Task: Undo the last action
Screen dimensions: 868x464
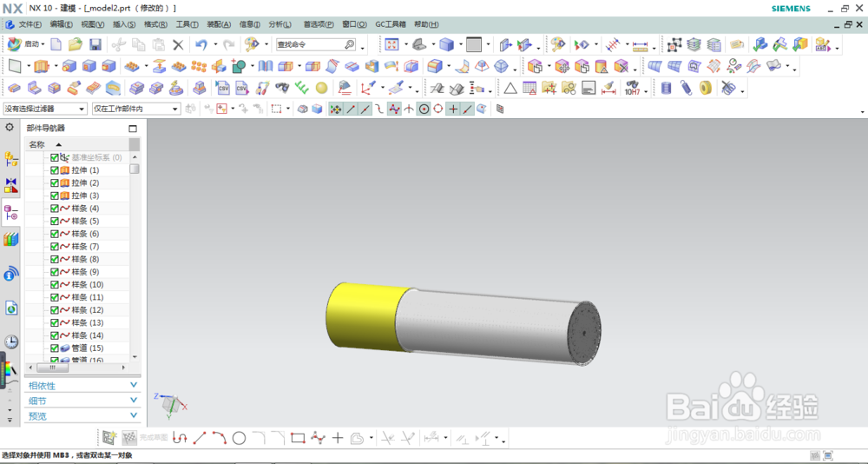Action: (x=201, y=45)
